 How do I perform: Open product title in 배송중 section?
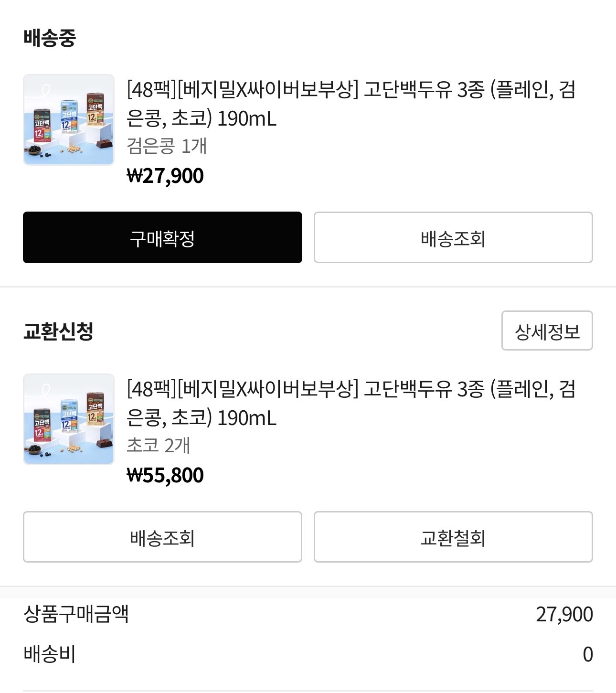pos(351,104)
